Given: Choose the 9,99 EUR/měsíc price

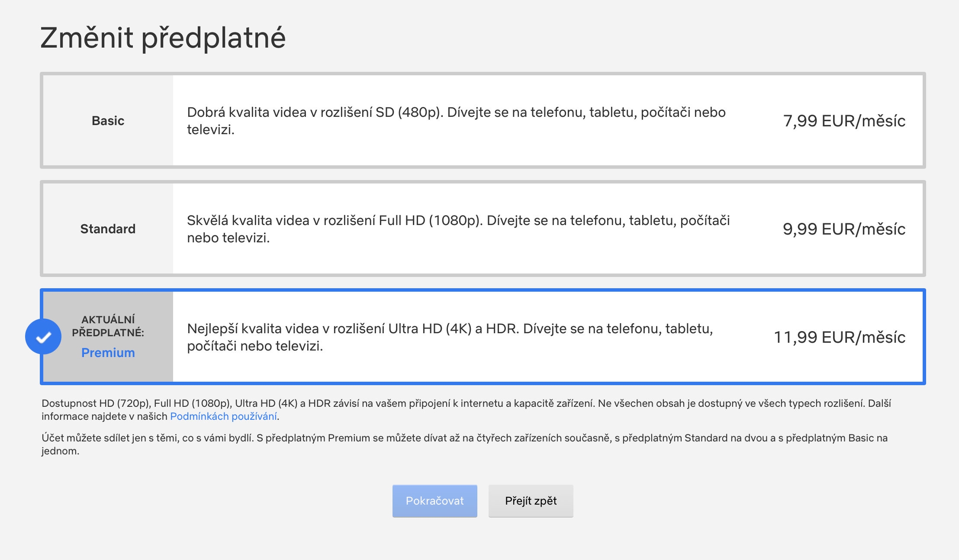Looking at the screenshot, I should coord(844,229).
